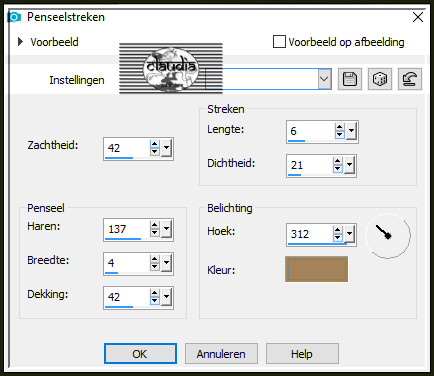
Task: Open the Dichtheid slider dropdown arrow
Action: (349, 165)
